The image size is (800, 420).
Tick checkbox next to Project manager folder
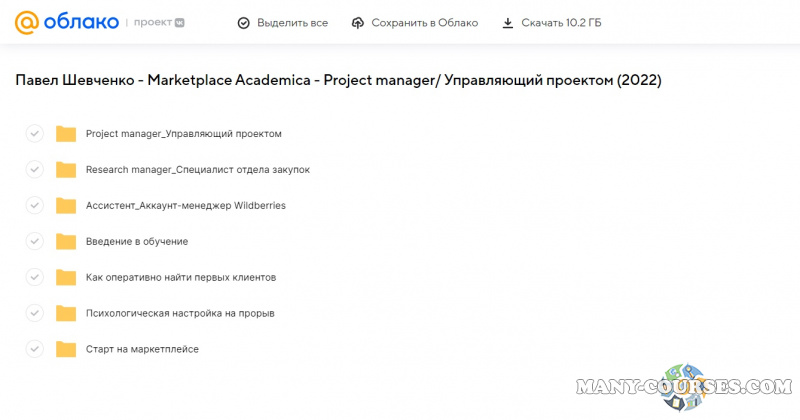coord(34,134)
